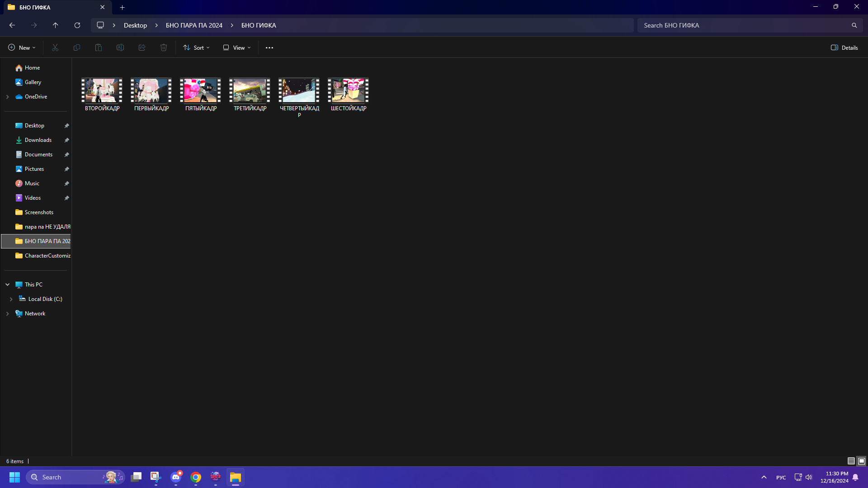Click the Search БНО ГИФКА input field
Image resolution: width=868 pixels, height=488 pixels.
pos(741,25)
